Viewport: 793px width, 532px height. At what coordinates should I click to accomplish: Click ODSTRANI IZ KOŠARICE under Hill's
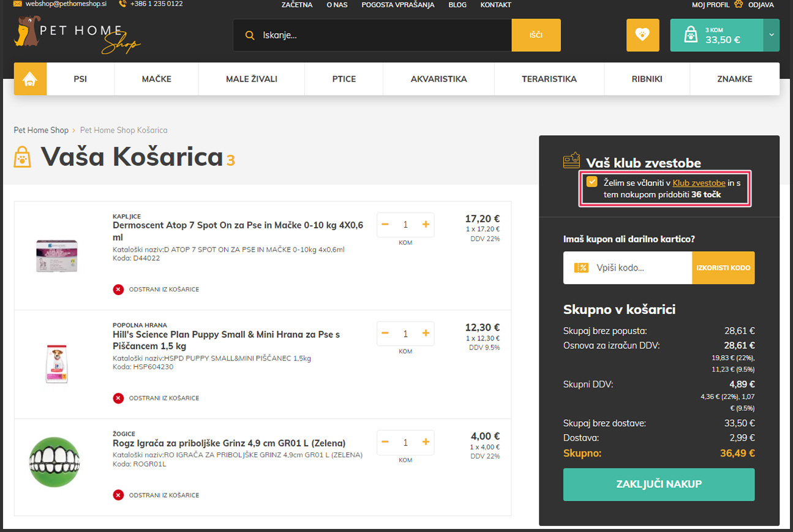pyautogui.click(x=163, y=398)
